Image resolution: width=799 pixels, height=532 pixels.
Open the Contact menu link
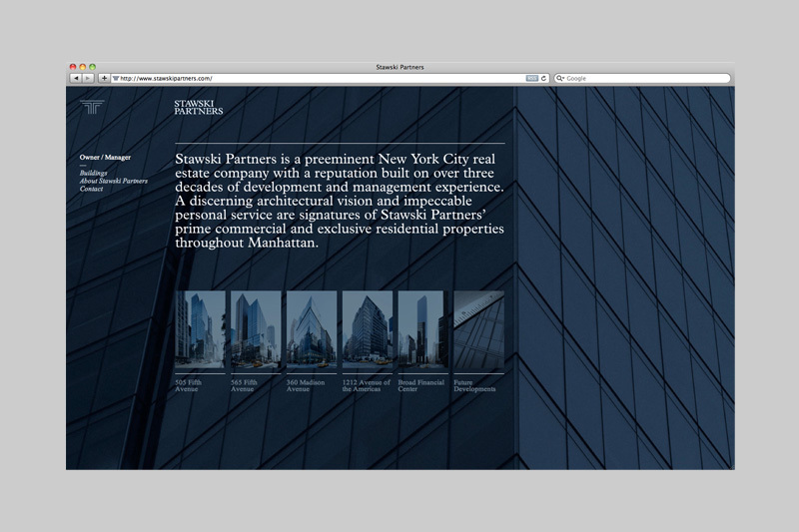click(x=91, y=189)
